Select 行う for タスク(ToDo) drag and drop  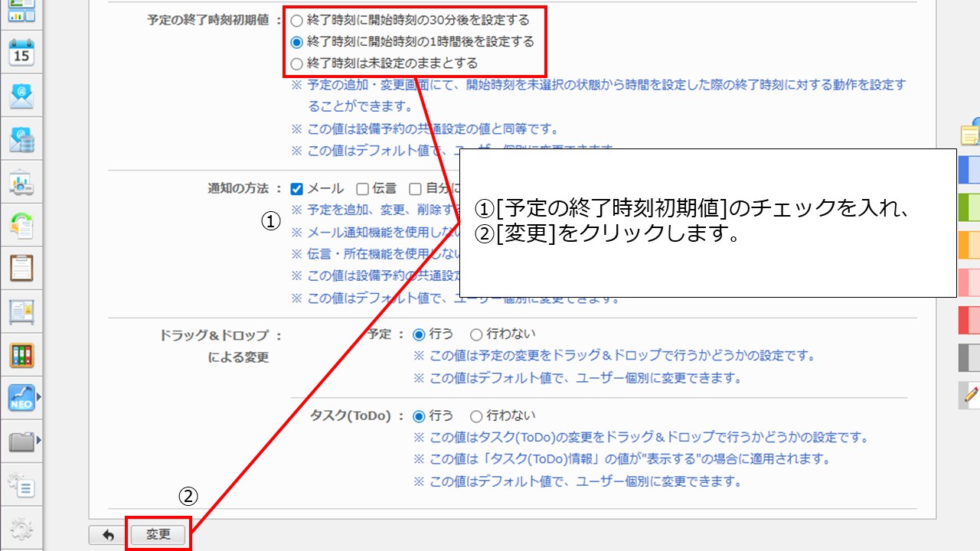point(419,416)
